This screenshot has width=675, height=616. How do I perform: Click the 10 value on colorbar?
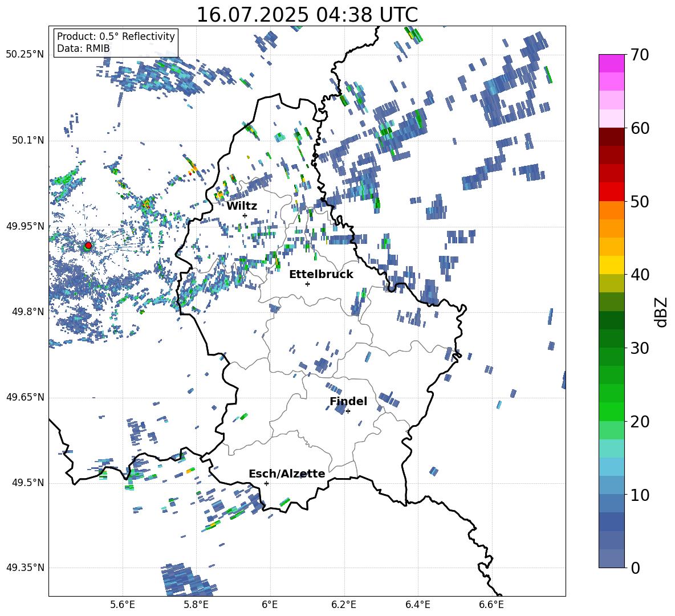coord(640,495)
